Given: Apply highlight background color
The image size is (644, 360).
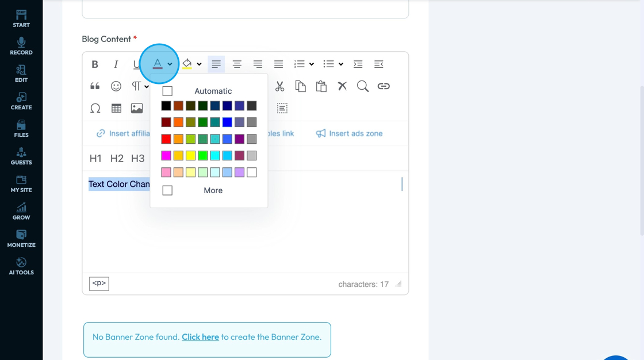Looking at the screenshot, I should [187, 64].
